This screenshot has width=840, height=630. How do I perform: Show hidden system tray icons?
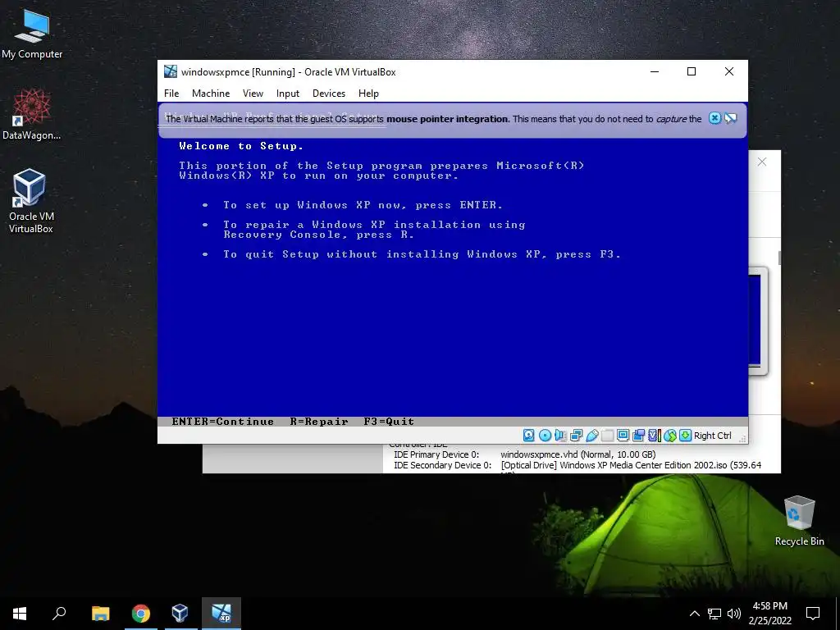[694, 614]
